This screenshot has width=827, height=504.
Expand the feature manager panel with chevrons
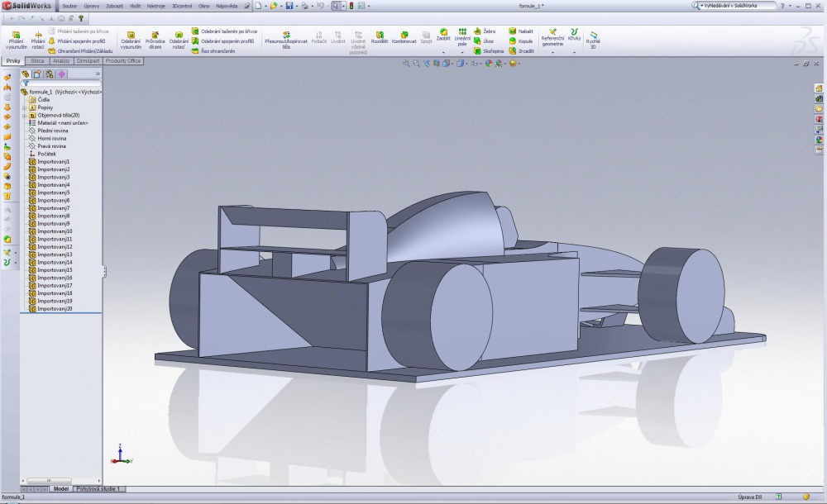point(98,74)
